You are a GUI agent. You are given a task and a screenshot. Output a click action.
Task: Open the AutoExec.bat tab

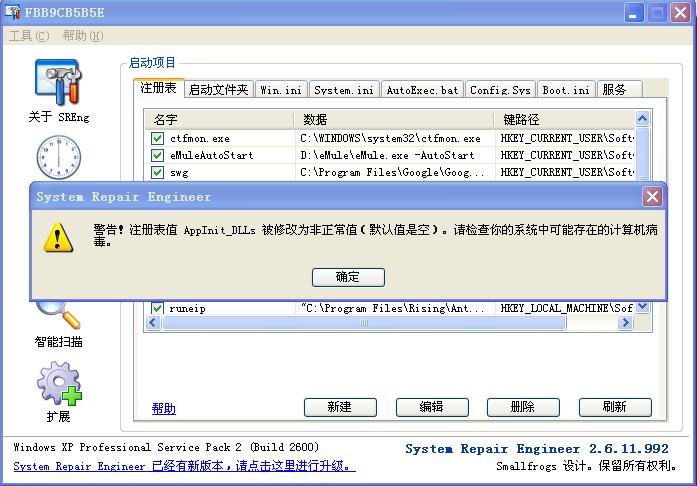click(422, 89)
